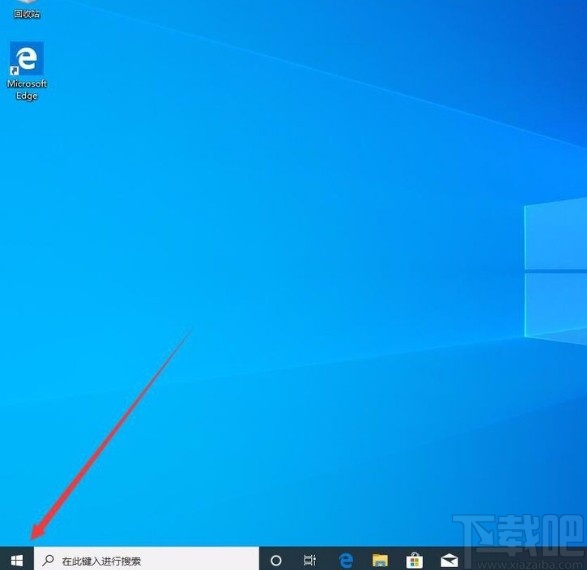Viewport: 587px width, 570px height.
Task: Launch Microsoft Edge from the taskbar
Action: coord(346,560)
